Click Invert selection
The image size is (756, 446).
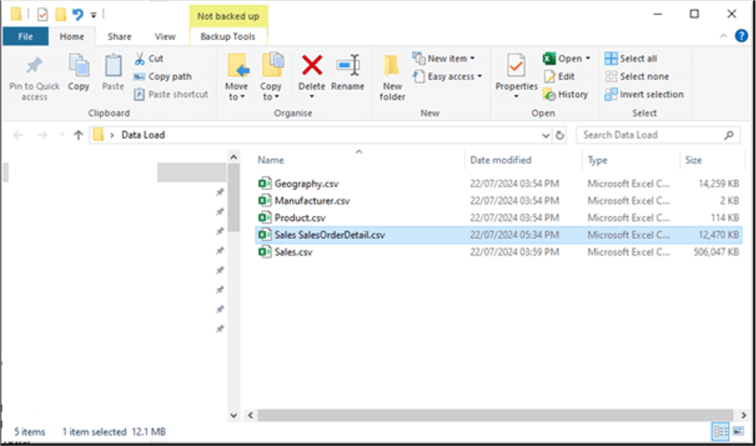click(x=644, y=95)
